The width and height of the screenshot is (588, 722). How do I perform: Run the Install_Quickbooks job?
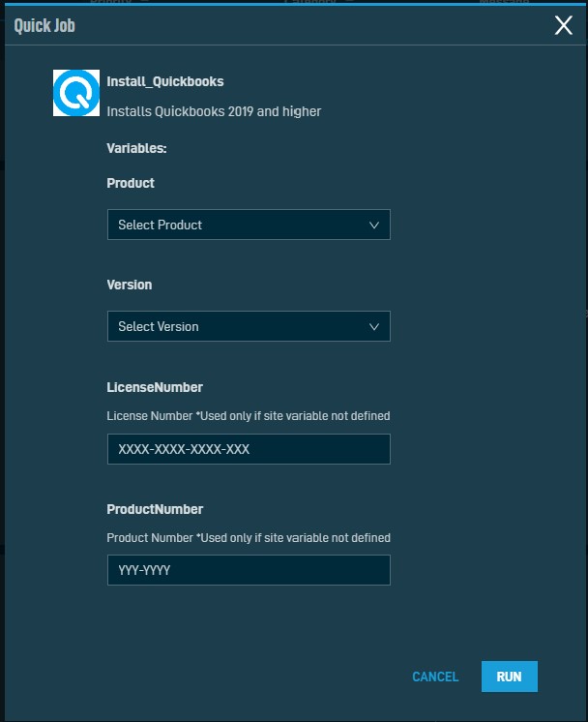pyautogui.click(x=510, y=677)
